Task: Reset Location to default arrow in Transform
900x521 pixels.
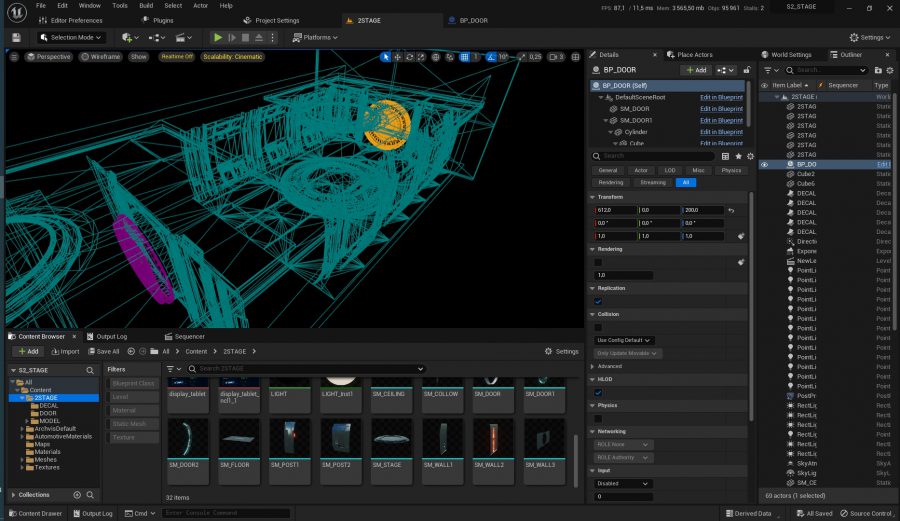Action: coord(731,211)
